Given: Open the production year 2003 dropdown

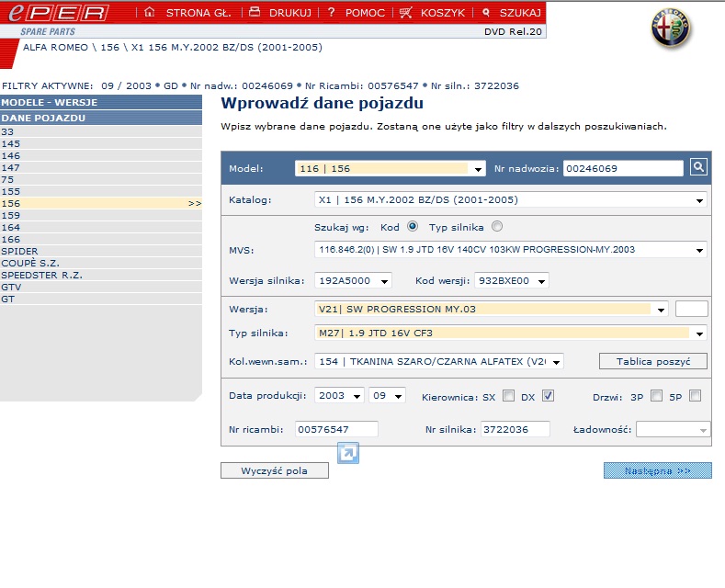Looking at the screenshot, I should pos(339,396).
